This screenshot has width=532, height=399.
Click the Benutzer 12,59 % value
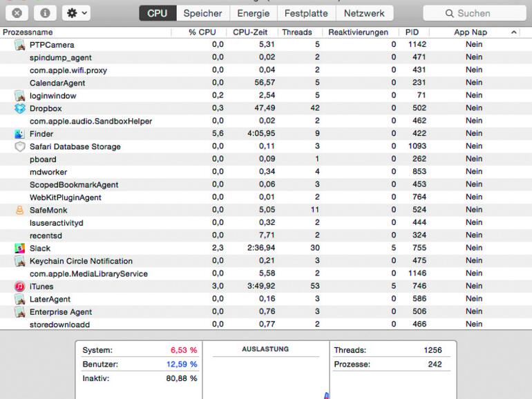[x=182, y=364]
